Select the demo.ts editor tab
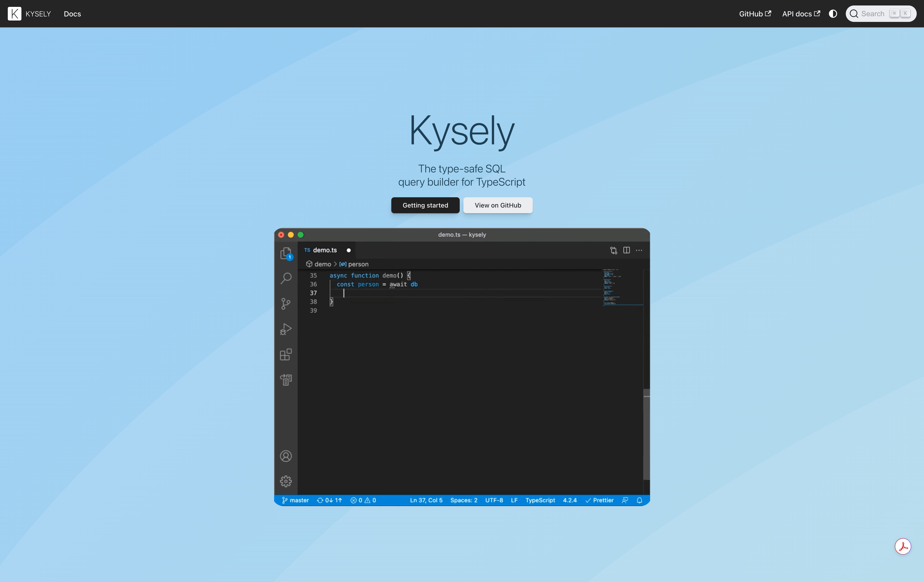Viewport: 924px width, 582px height. [x=326, y=250]
